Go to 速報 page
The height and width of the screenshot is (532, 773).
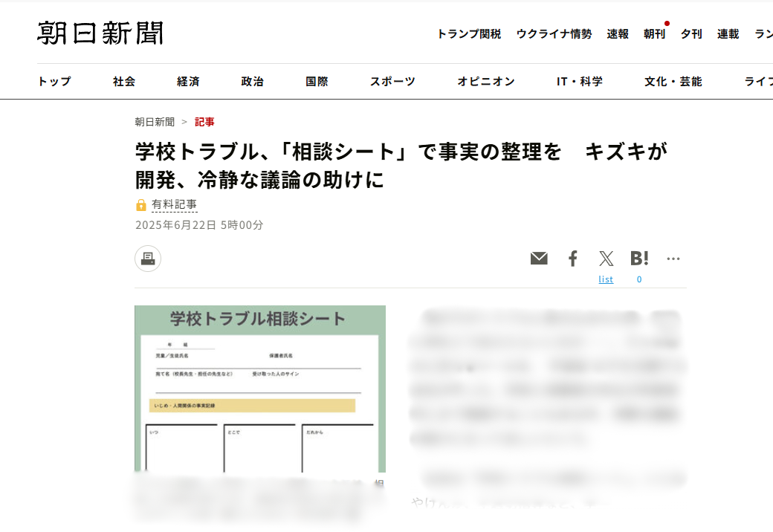click(x=618, y=34)
